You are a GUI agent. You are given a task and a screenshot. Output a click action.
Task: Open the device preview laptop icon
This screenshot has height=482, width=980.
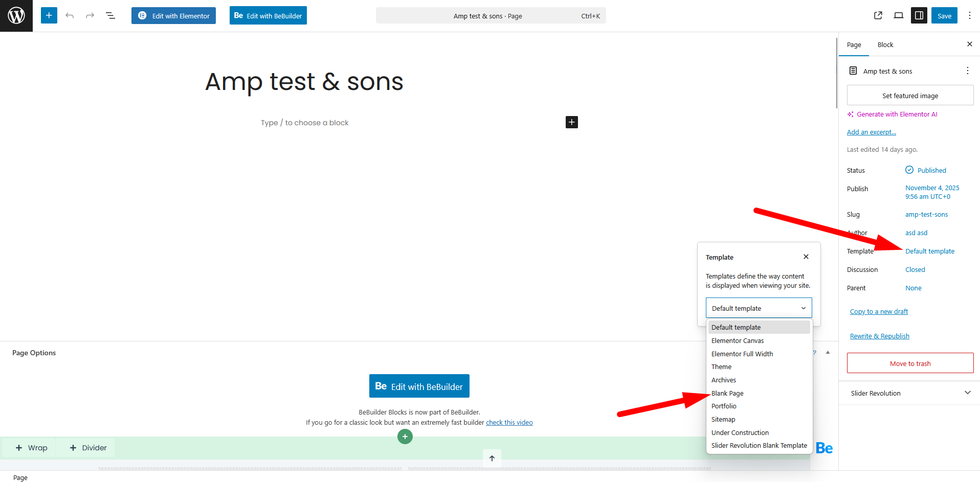899,15
